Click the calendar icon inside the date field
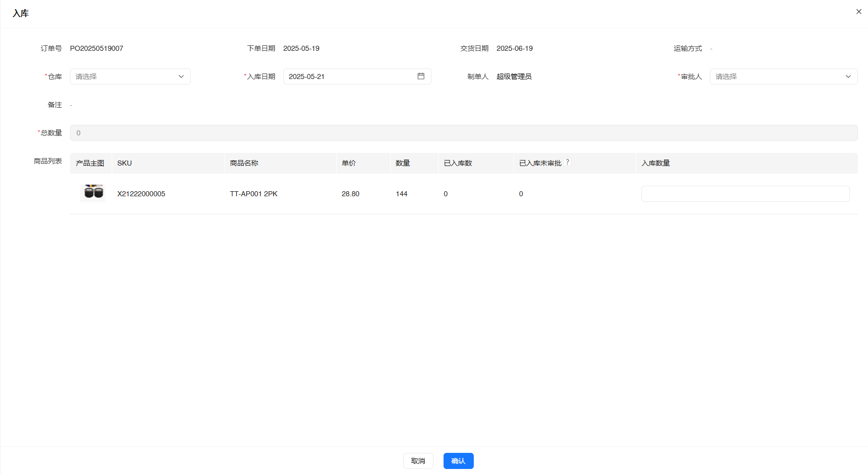Screen dimensions: 868x474 (421, 76)
